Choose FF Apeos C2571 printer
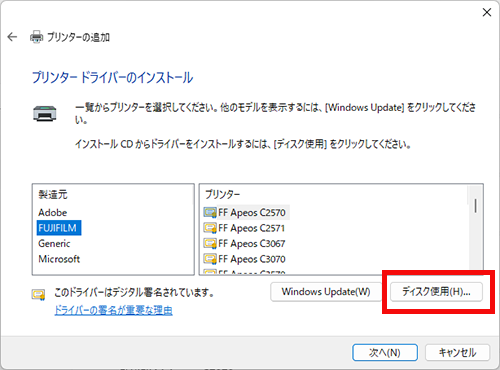The image size is (500, 370). pyautogui.click(x=252, y=228)
